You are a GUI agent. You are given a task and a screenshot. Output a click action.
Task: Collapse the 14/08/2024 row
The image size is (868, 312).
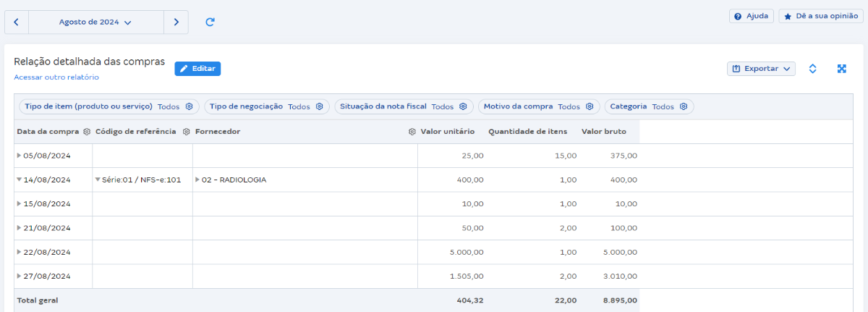pyautogui.click(x=20, y=180)
